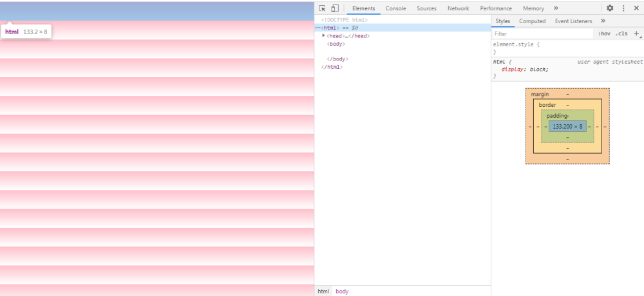This screenshot has height=296, width=644.
Task: Select body in the breadcrumb bar
Action: pyautogui.click(x=342, y=291)
